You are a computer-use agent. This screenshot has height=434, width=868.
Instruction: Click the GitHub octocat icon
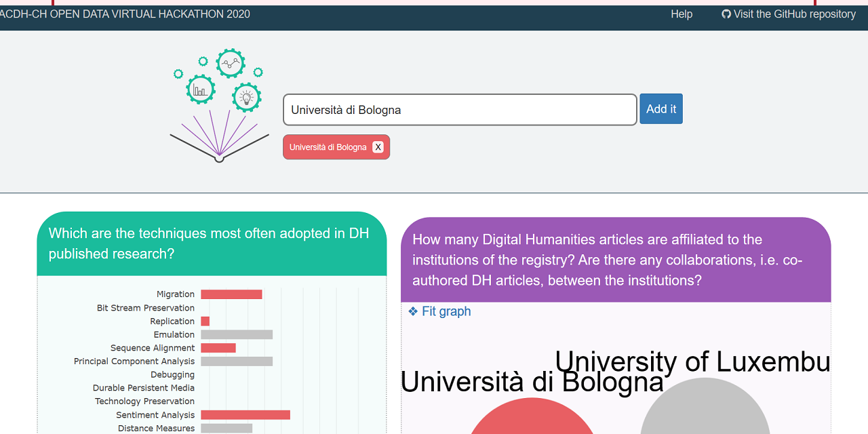pyautogui.click(x=726, y=14)
